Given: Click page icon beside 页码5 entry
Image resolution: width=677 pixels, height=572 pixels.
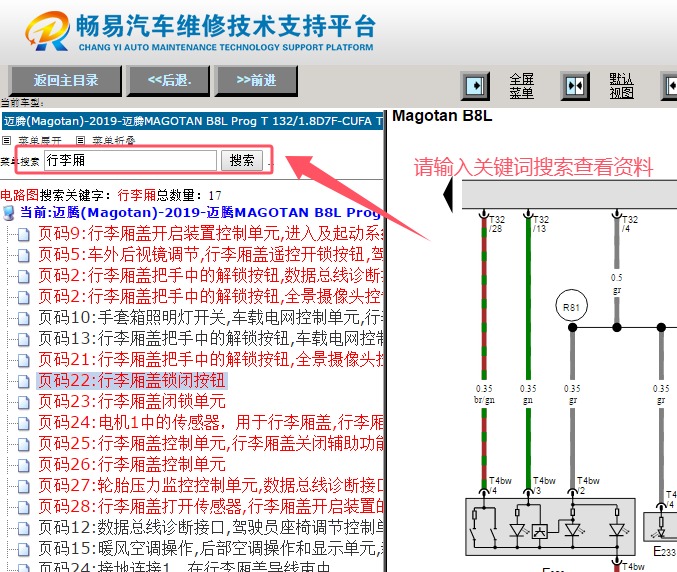Looking at the screenshot, I should click(x=23, y=255).
